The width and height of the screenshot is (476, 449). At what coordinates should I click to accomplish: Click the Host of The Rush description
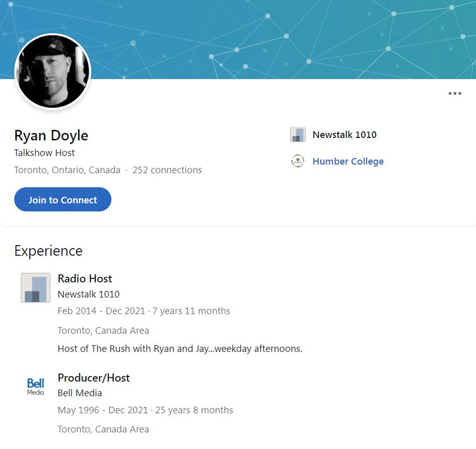point(180,349)
